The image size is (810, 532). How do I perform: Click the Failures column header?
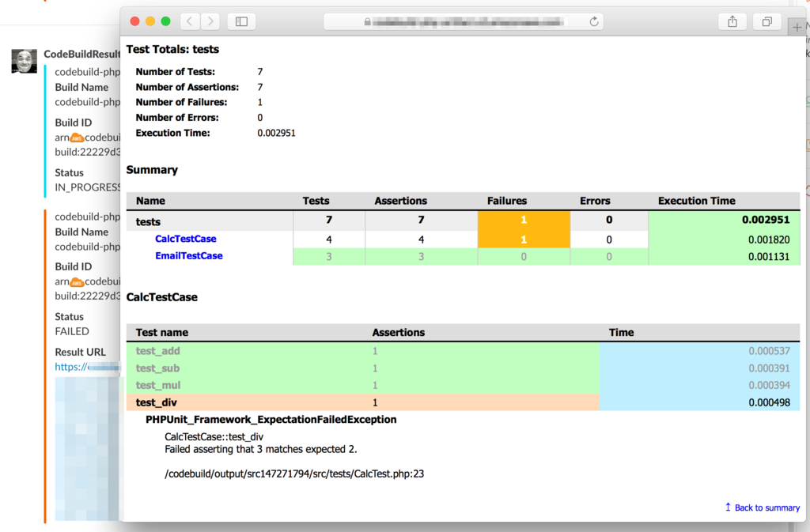(x=507, y=201)
